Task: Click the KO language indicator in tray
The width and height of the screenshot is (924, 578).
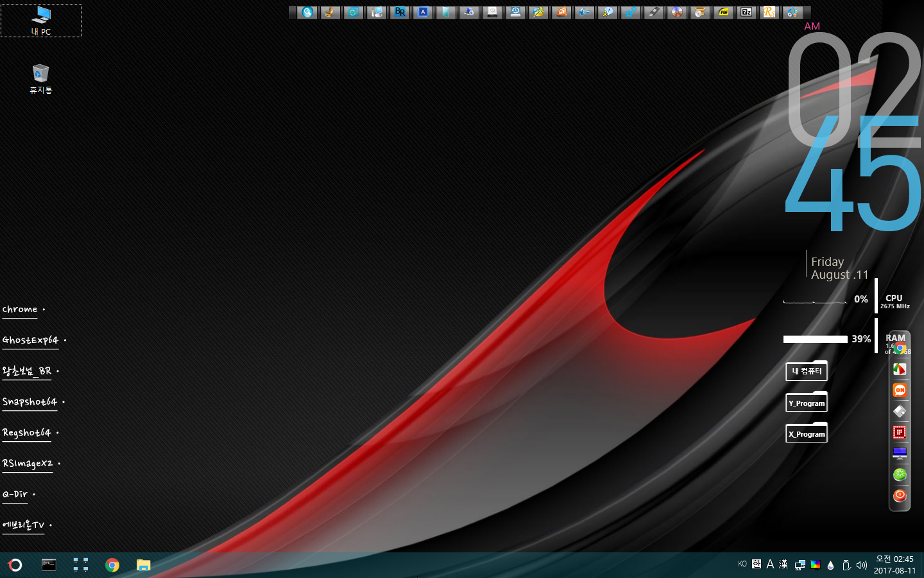Action: pos(742,564)
